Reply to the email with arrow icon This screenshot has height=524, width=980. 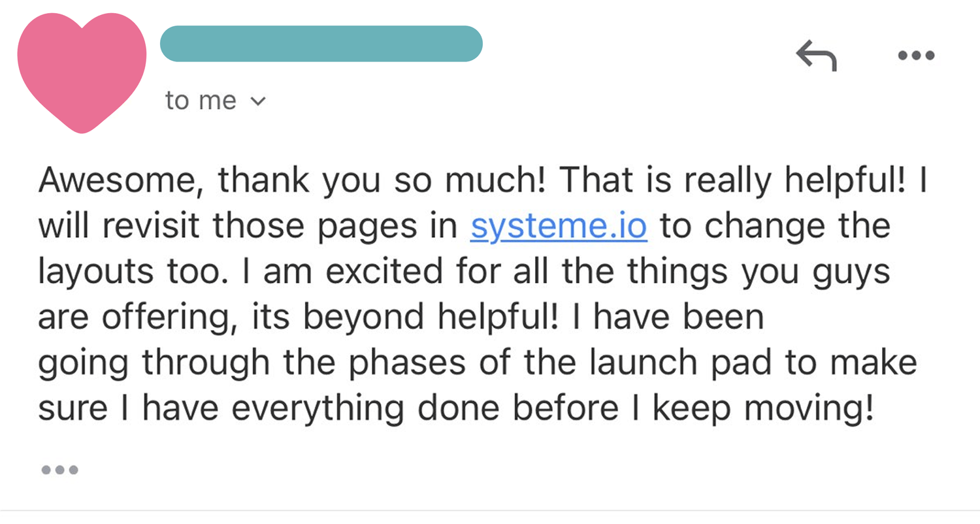[816, 56]
